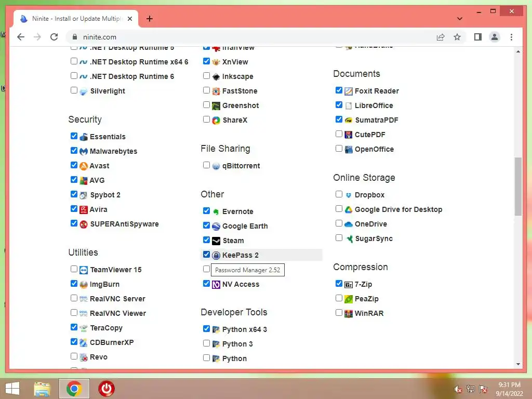Screen dimensions: 532x399
Task: Check the RealVNC Server checkbox
Action: (74, 298)
